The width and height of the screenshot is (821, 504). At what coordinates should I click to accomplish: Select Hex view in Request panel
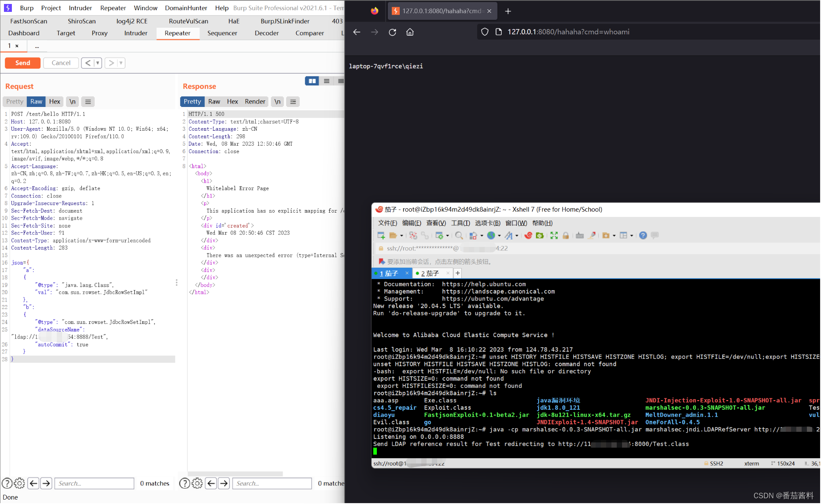(x=55, y=102)
